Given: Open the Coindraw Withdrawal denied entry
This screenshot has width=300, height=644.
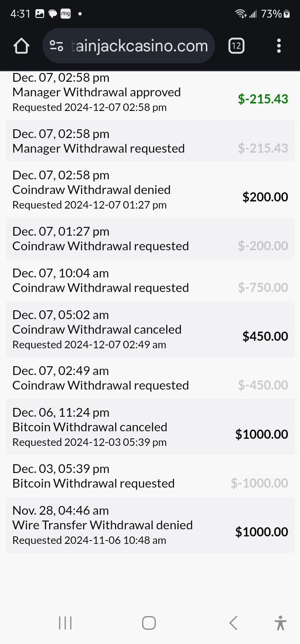Looking at the screenshot, I should click(x=92, y=190).
